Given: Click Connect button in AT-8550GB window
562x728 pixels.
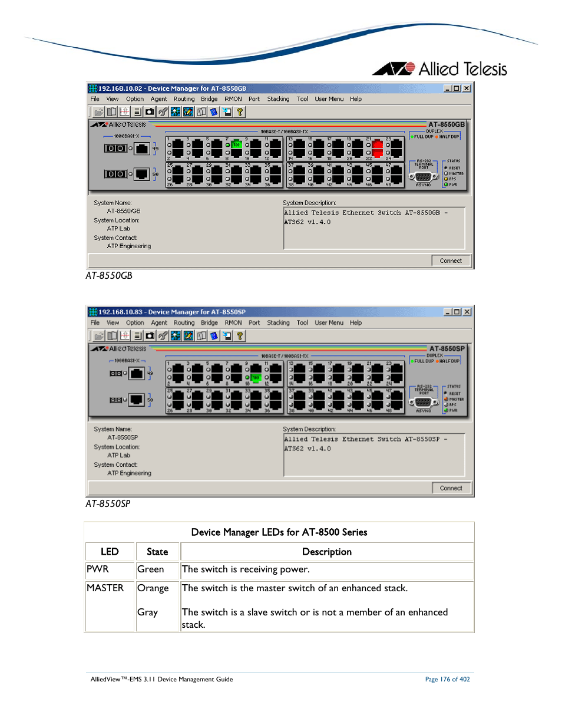Looking at the screenshot, I should (x=451, y=261).
